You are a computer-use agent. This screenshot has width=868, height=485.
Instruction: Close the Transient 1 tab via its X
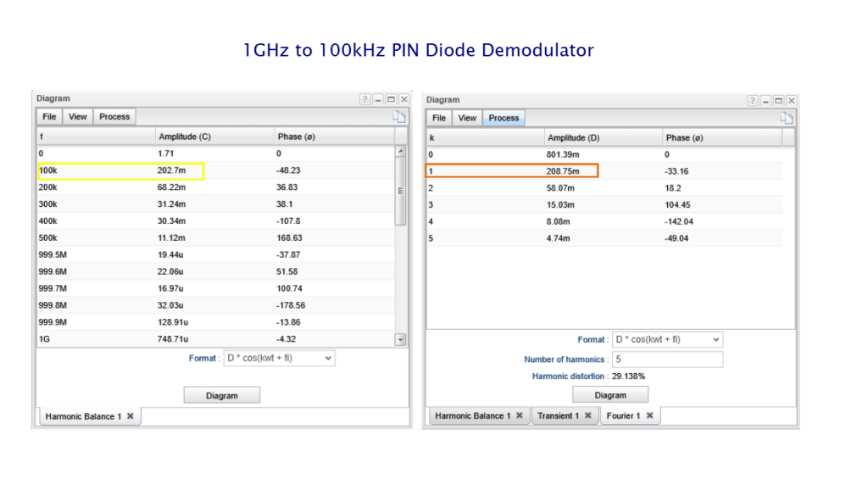point(587,415)
